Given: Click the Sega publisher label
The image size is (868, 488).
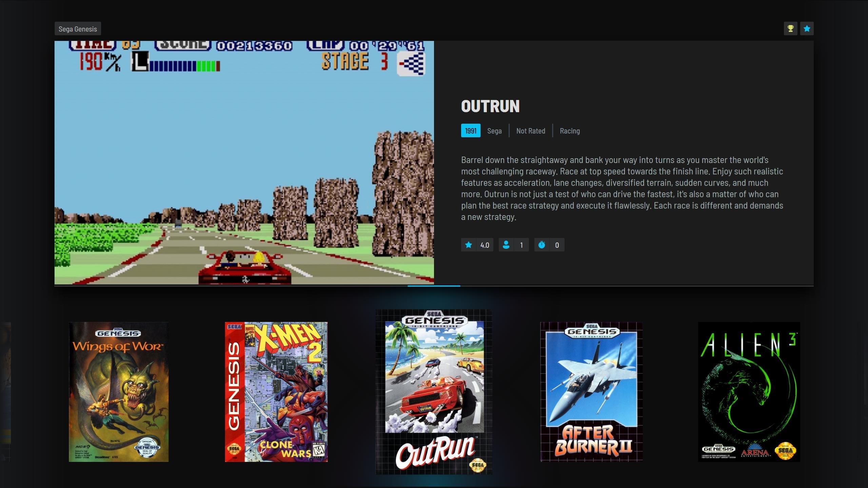Looking at the screenshot, I should click(x=494, y=131).
